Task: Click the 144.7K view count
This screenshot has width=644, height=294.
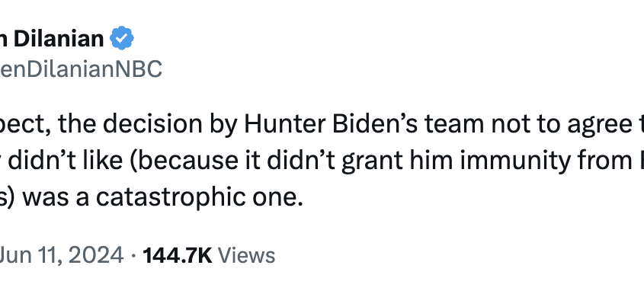Action: (x=178, y=255)
